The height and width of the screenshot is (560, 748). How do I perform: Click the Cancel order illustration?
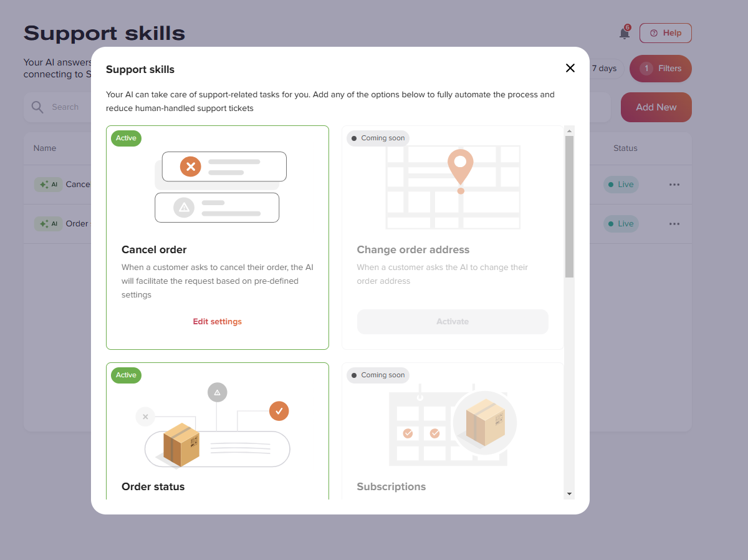221,187
